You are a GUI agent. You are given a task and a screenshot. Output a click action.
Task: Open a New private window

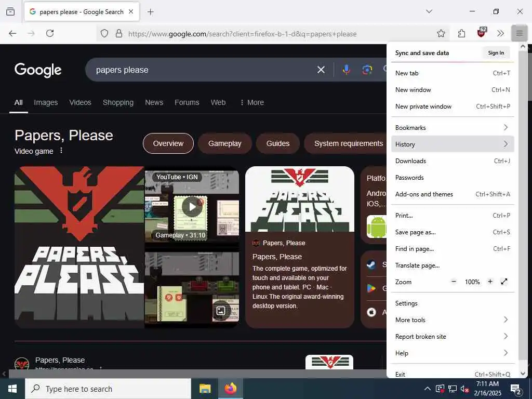[453, 106]
